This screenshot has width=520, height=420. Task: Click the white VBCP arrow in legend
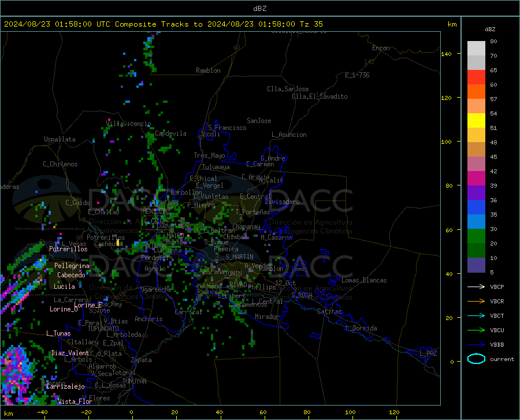[476, 287]
